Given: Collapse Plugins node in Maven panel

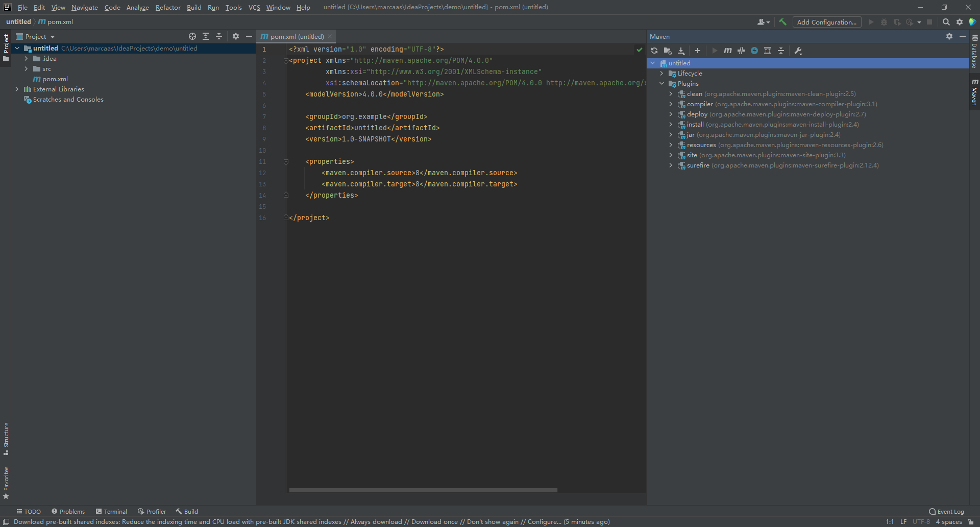Looking at the screenshot, I should 662,84.
